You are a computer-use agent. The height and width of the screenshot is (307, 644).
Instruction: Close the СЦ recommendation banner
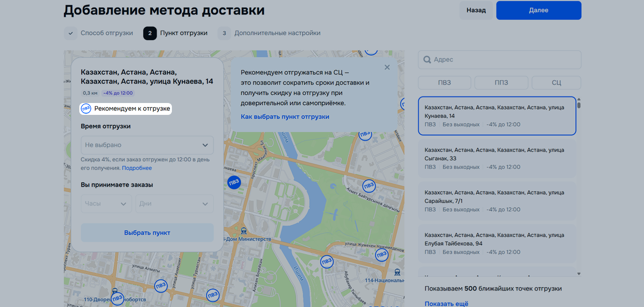[x=387, y=67]
